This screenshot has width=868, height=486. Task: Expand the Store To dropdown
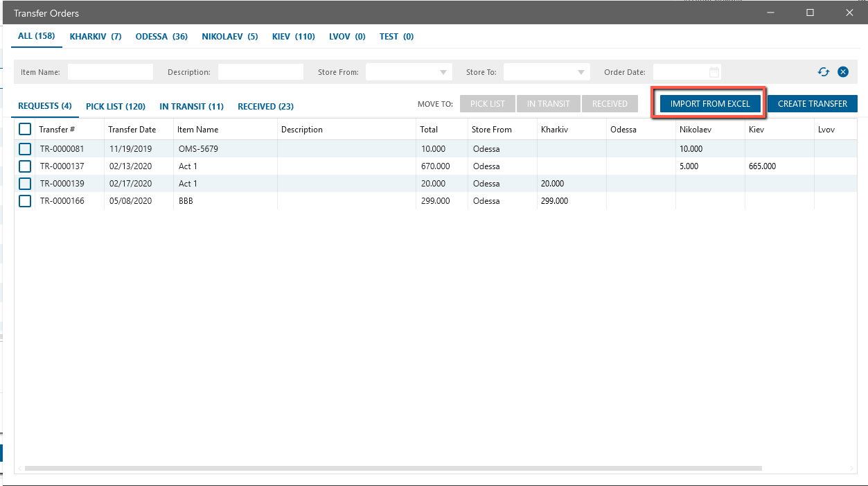click(x=547, y=72)
